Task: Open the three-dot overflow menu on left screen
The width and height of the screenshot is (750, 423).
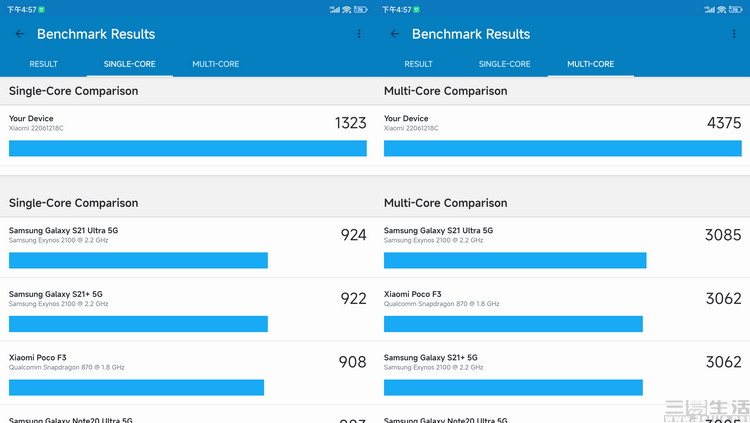Action: pos(359,34)
